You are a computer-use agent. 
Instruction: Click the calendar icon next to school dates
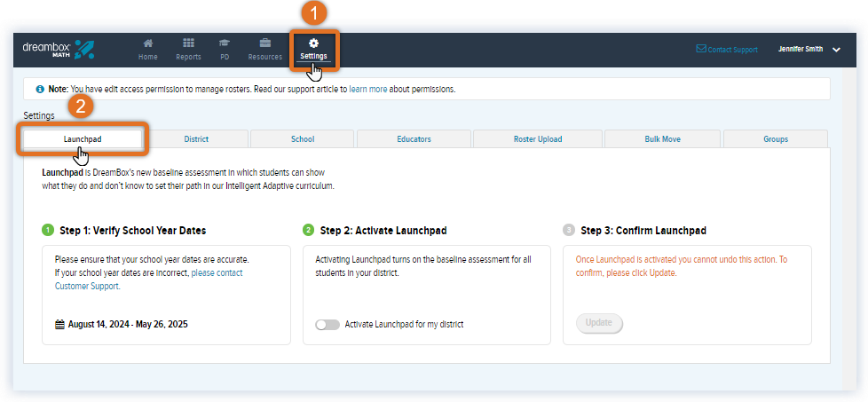(x=59, y=325)
